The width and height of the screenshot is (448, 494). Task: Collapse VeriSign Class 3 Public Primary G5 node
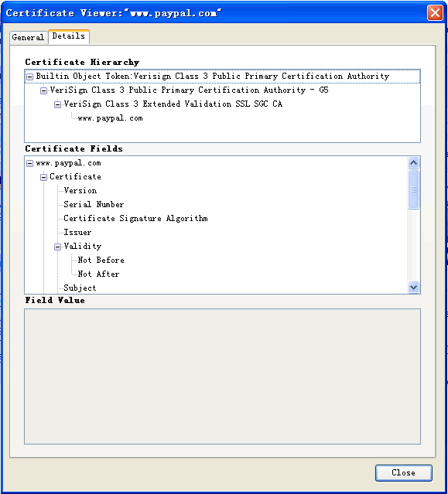point(44,90)
